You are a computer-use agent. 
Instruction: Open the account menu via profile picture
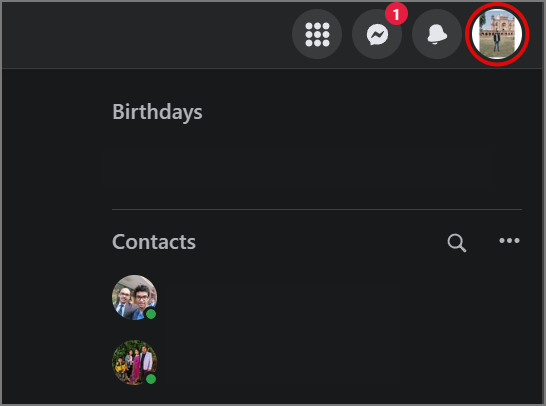[497, 34]
